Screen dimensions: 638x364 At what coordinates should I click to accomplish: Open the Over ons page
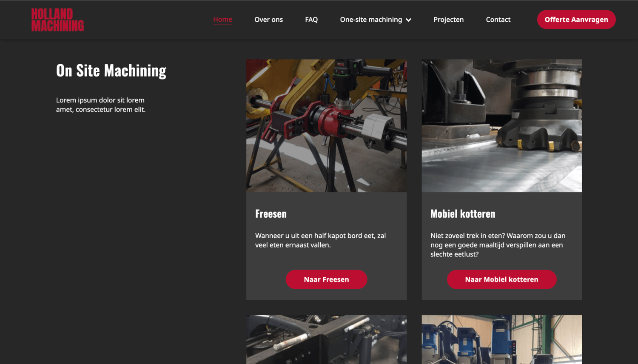pos(268,20)
